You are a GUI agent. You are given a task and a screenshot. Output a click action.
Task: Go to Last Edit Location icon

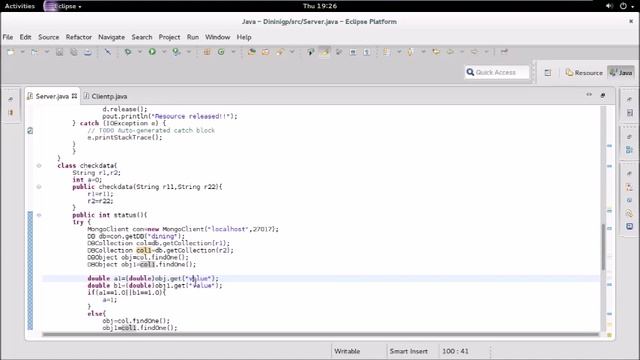click(436, 52)
